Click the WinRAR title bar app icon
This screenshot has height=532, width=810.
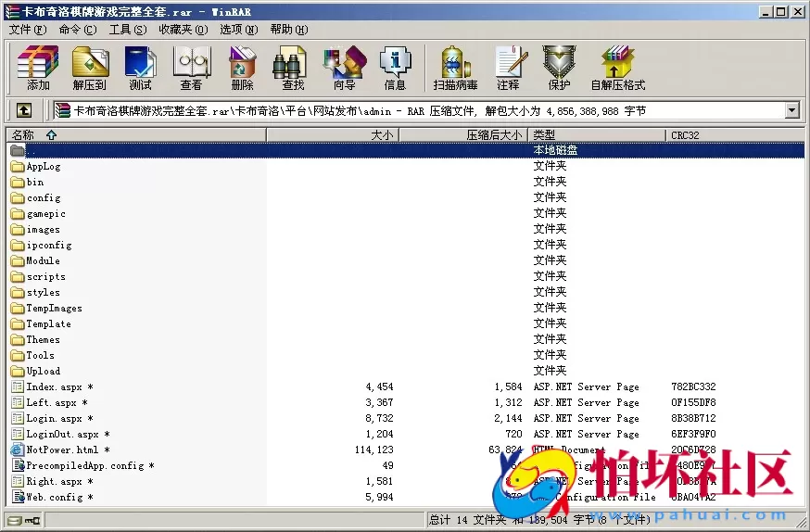[12, 11]
